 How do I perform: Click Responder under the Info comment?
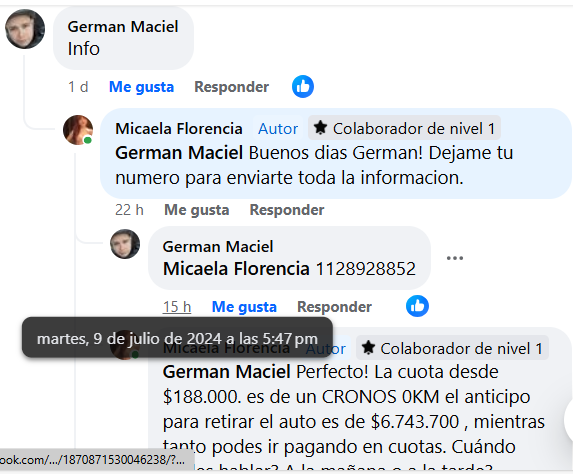(231, 87)
